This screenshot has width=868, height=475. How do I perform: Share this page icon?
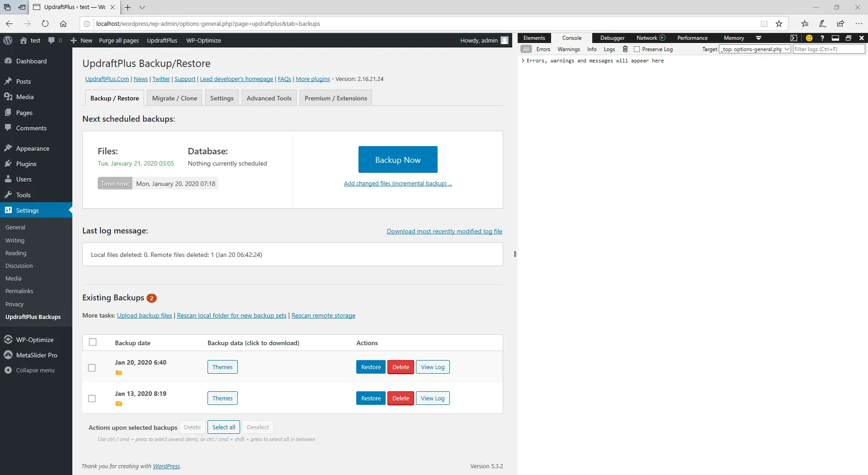840,24
